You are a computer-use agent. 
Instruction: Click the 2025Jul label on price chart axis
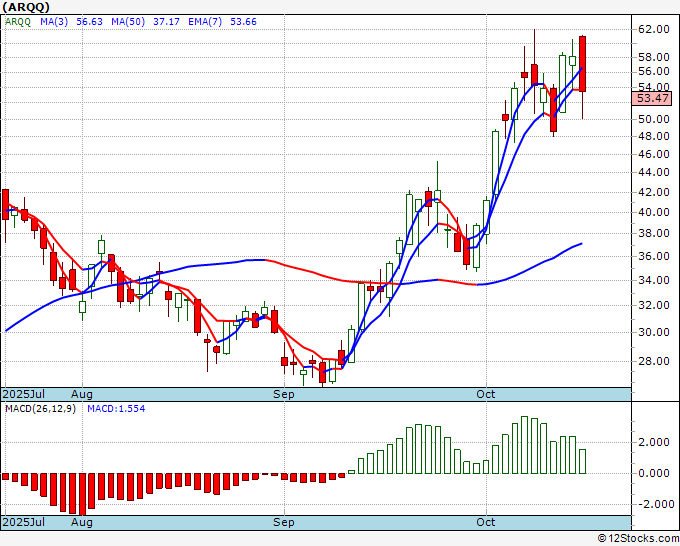(23, 394)
